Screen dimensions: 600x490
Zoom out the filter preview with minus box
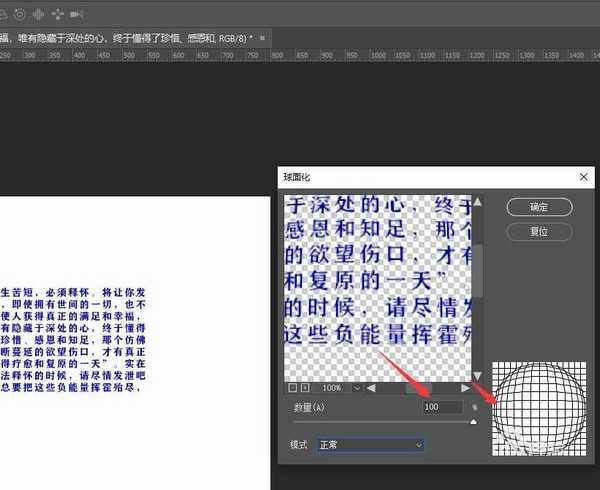293,387
